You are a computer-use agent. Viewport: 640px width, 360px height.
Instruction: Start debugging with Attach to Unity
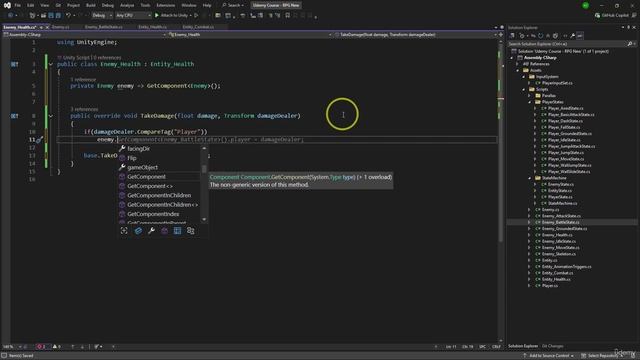(x=171, y=16)
